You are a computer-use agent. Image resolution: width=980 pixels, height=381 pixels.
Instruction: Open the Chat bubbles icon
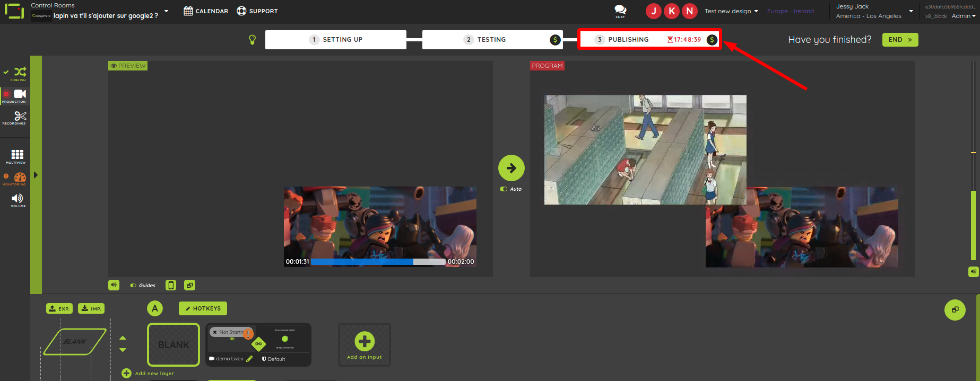pyautogui.click(x=620, y=11)
